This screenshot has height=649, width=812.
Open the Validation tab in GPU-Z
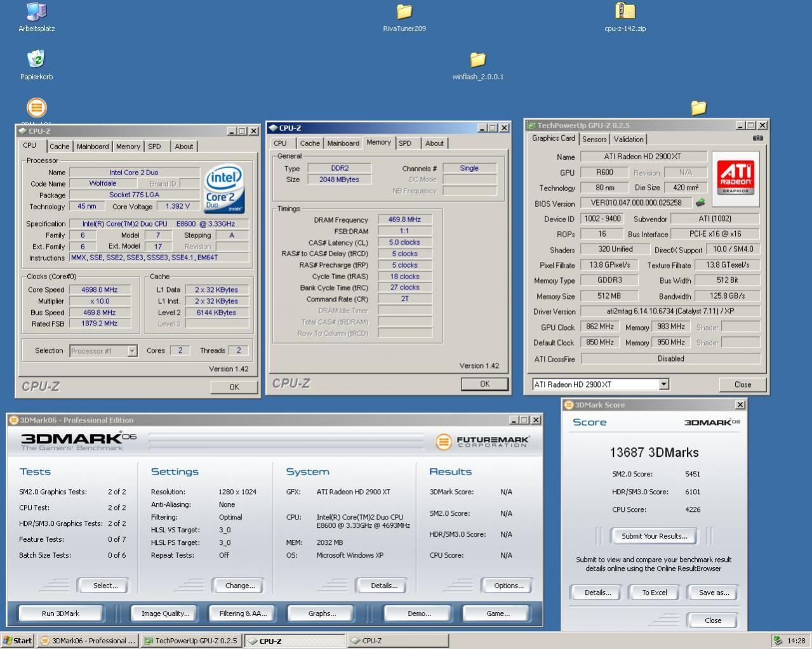[x=629, y=140]
